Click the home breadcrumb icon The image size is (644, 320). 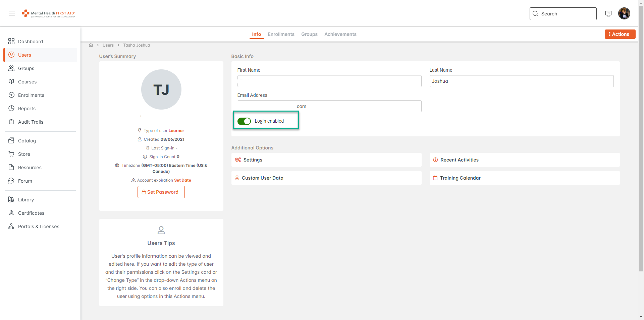(x=91, y=45)
